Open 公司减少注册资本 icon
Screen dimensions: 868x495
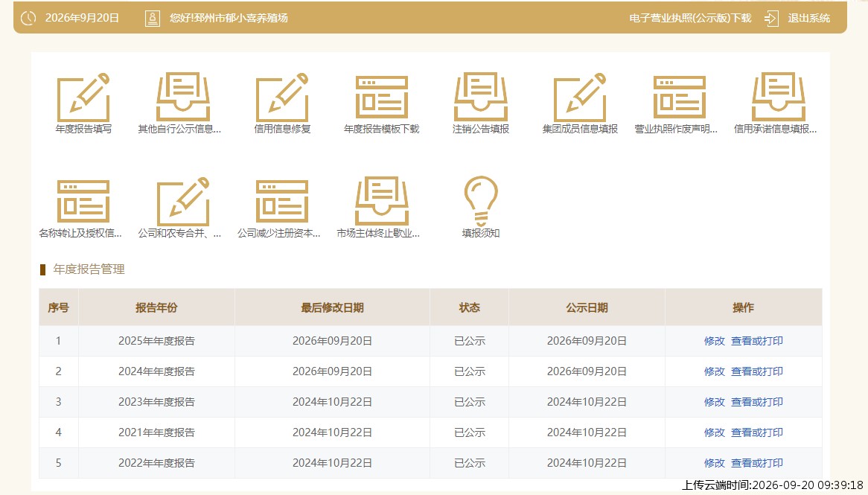tap(282, 201)
